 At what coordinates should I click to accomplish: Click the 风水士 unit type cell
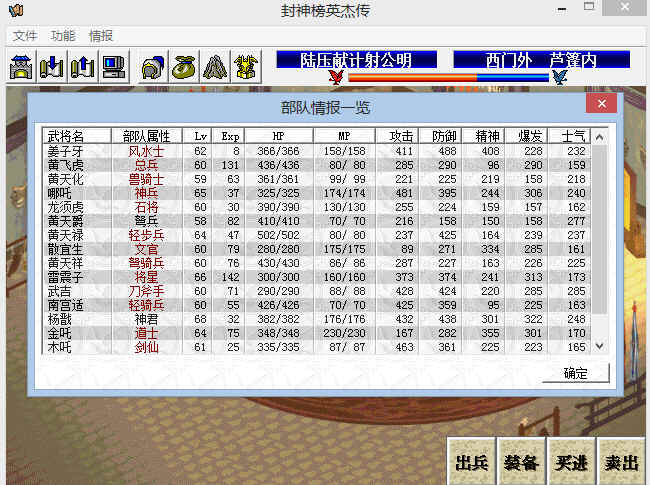[146, 151]
